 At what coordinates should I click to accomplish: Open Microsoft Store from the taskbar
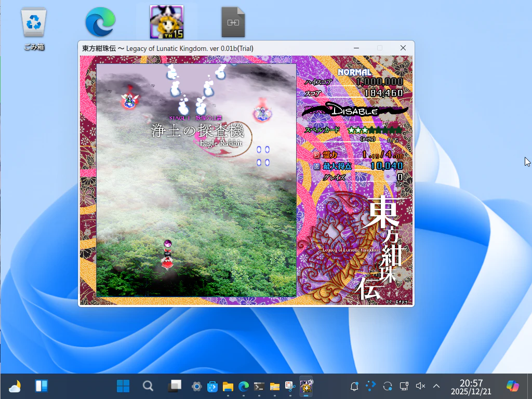point(212,386)
